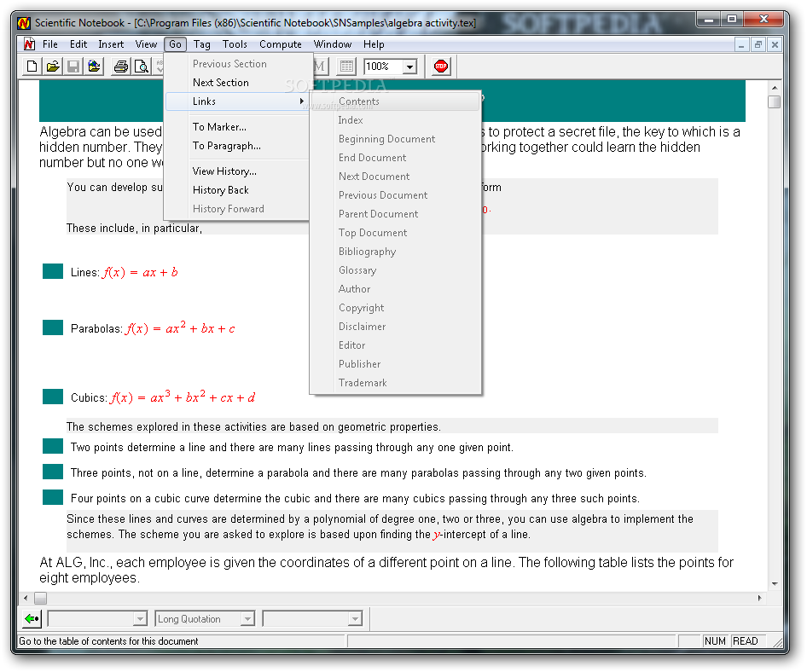The width and height of the screenshot is (807, 672).
Task: Click the table grid icon in the toolbar
Action: 346,67
